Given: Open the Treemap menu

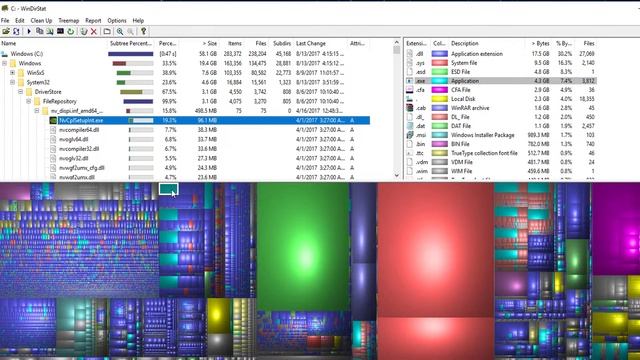Looking at the screenshot, I should click(69, 20).
